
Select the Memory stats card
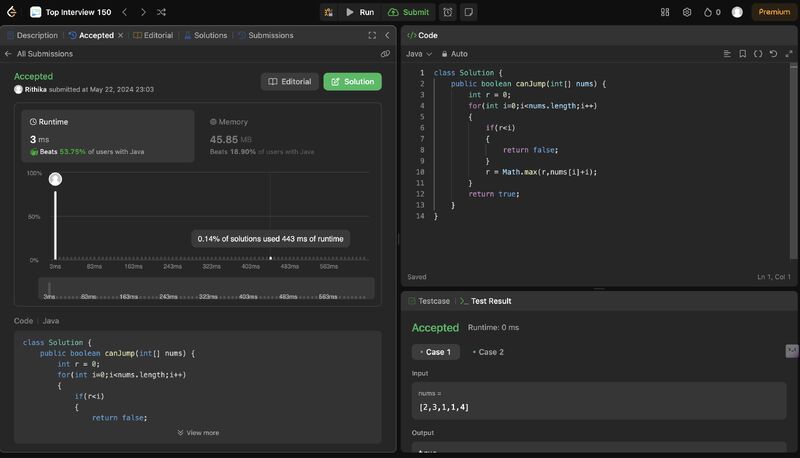point(288,136)
